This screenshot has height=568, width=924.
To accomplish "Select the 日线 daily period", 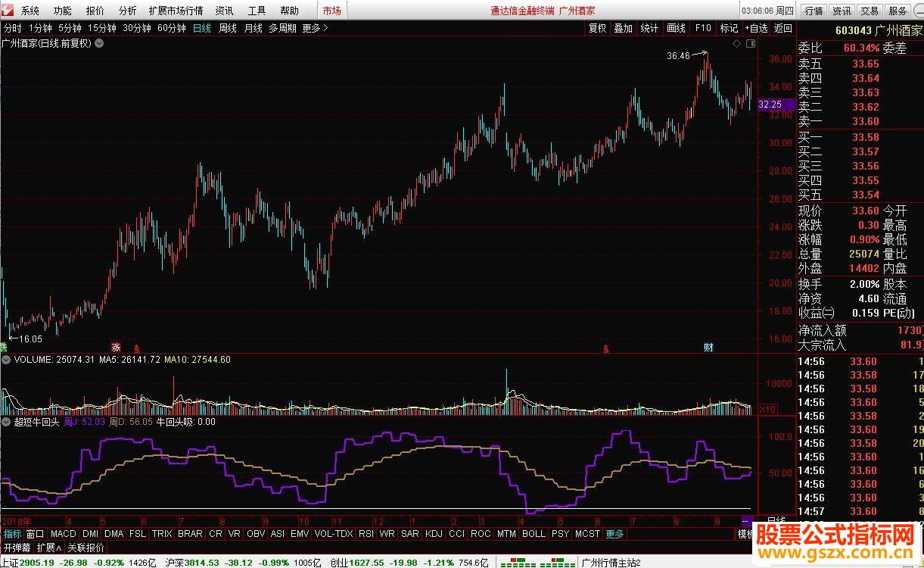I will [202, 28].
